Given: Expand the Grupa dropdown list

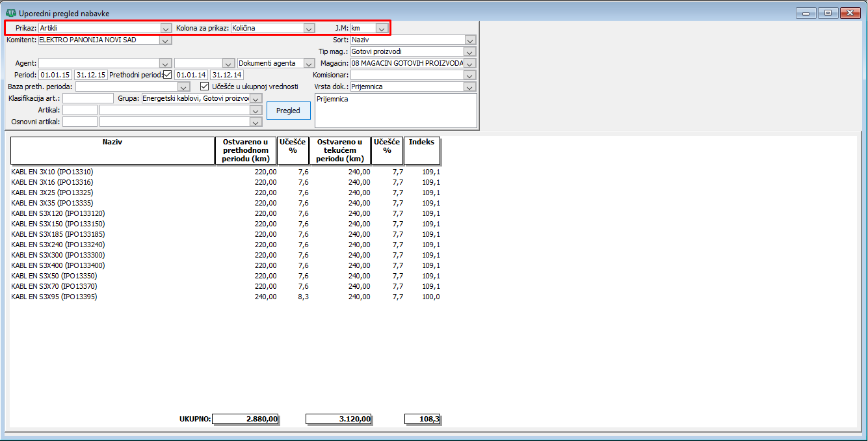Looking at the screenshot, I should pos(256,98).
